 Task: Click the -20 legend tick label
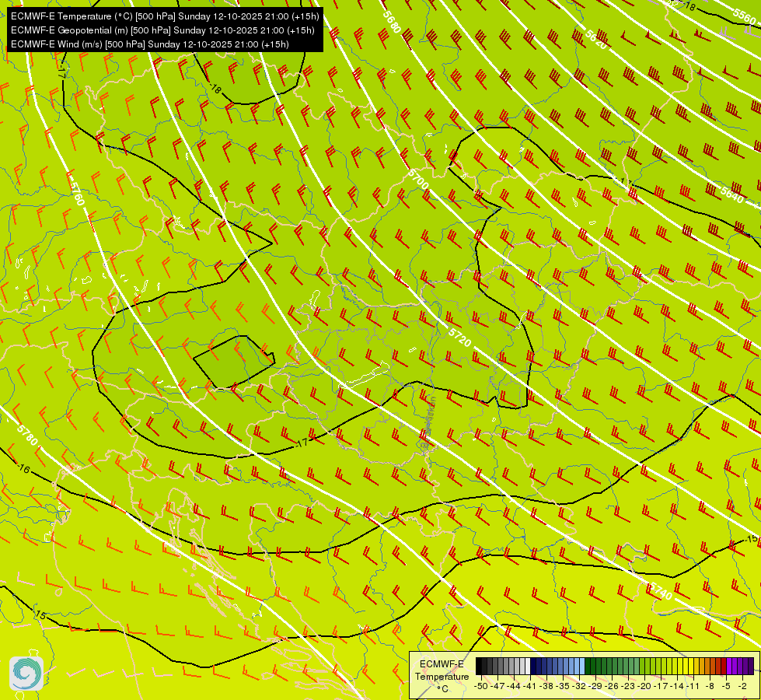coord(644,686)
